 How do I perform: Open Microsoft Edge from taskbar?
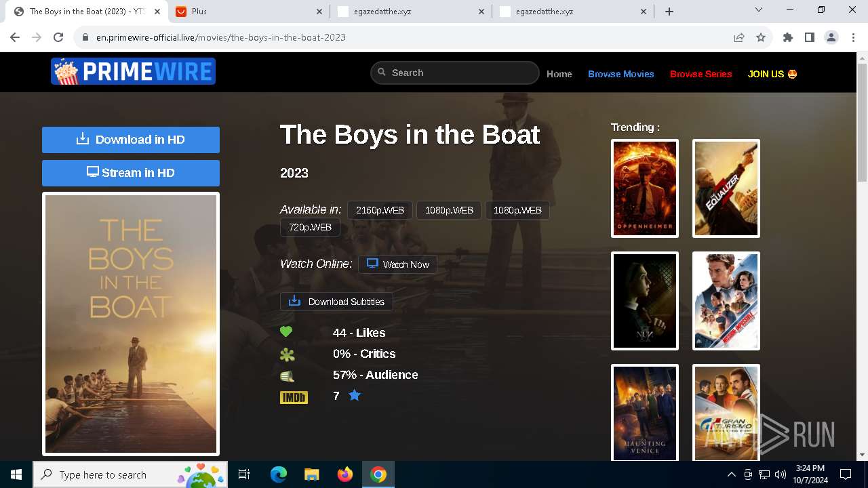pos(279,474)
